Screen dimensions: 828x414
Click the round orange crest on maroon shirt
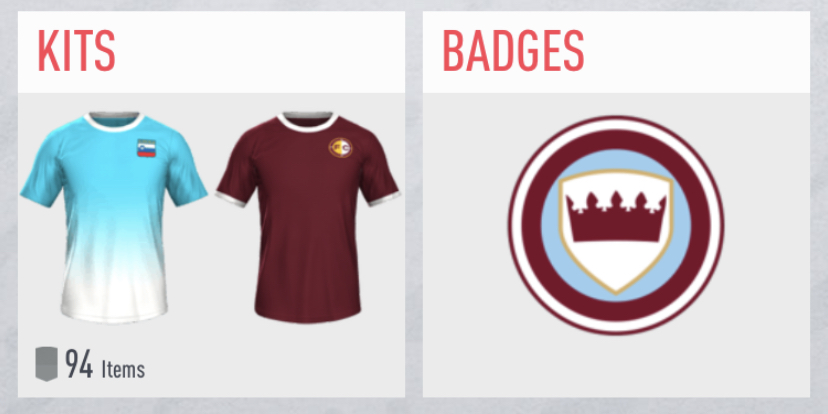(340, 147)
